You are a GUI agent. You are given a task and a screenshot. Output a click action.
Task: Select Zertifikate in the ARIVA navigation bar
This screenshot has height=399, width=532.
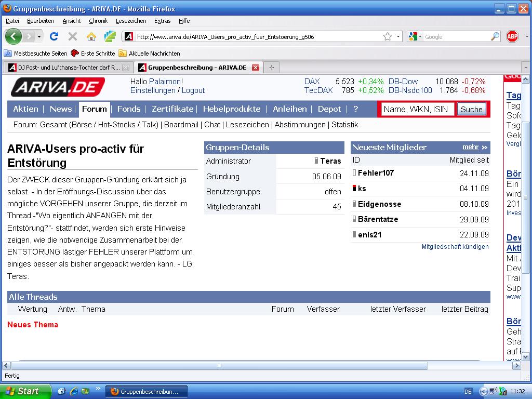[x=172, y=109]
